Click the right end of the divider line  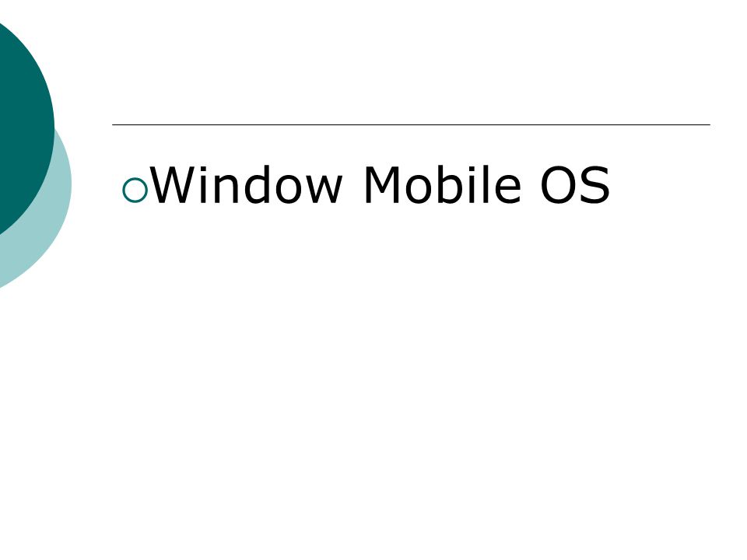[709, 124]
